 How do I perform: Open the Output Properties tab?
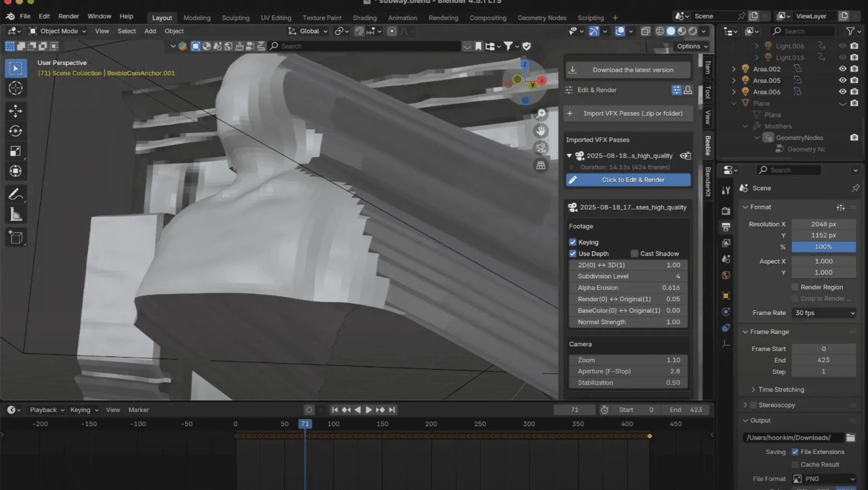pyautogui.click(x=726, y=227)
